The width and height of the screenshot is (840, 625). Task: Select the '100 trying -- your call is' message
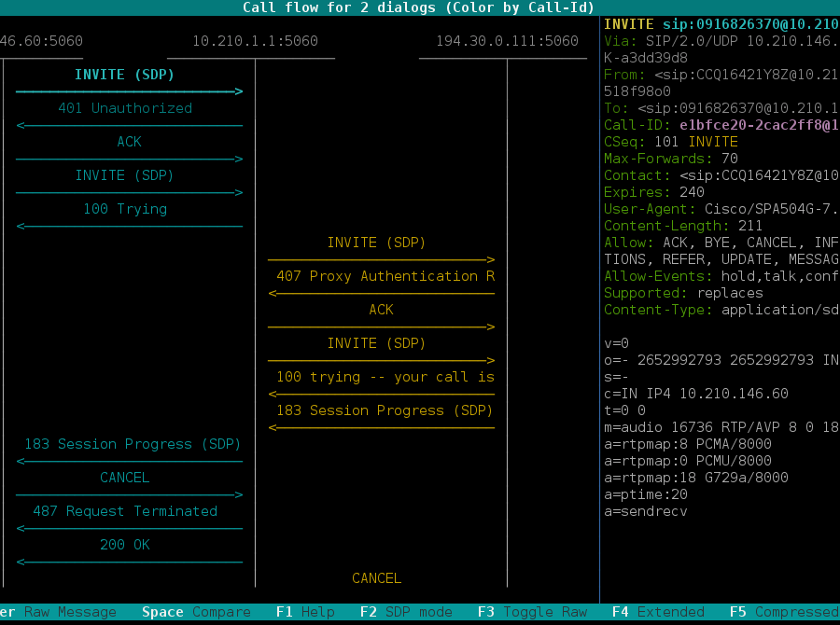tap(385, 377)
